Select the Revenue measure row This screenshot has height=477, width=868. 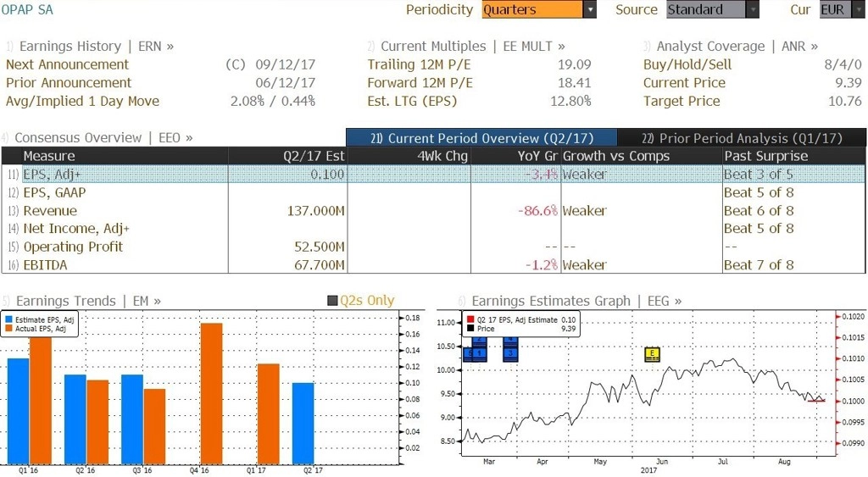tap(433, 211)
